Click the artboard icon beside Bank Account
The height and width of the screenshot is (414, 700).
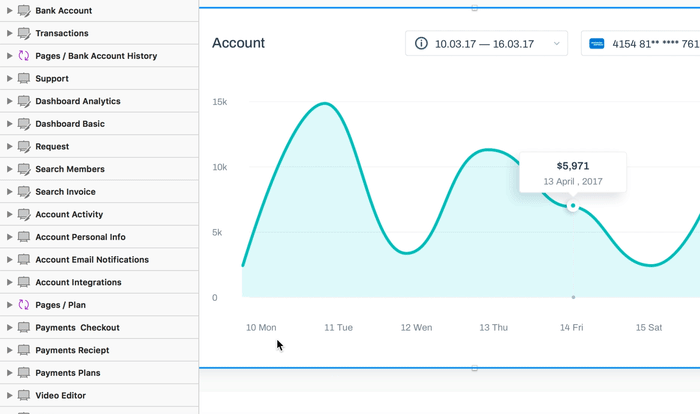click(x=24, y=10)
